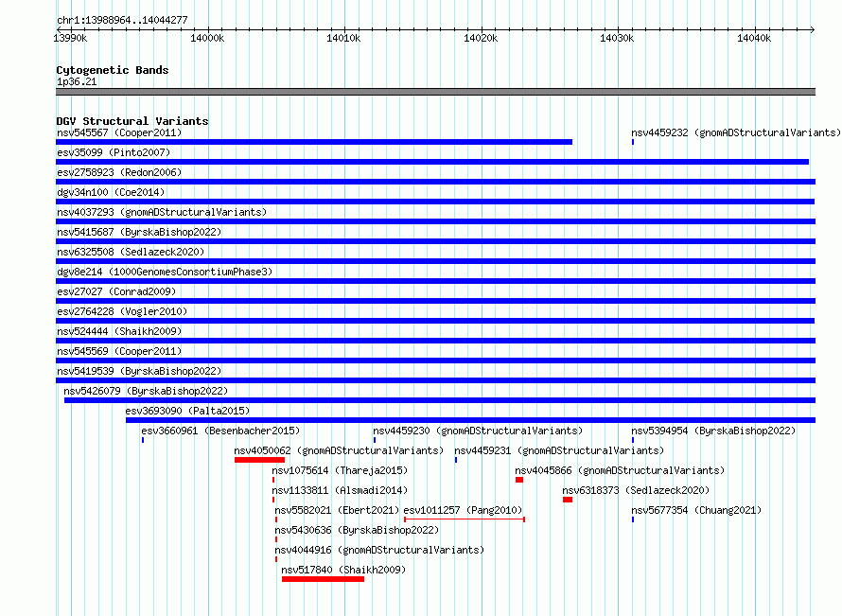Open nsv4037293 gnomADStructuralVariants entry
This screenshot has width=842, height=616.
(x=162, y=212)
